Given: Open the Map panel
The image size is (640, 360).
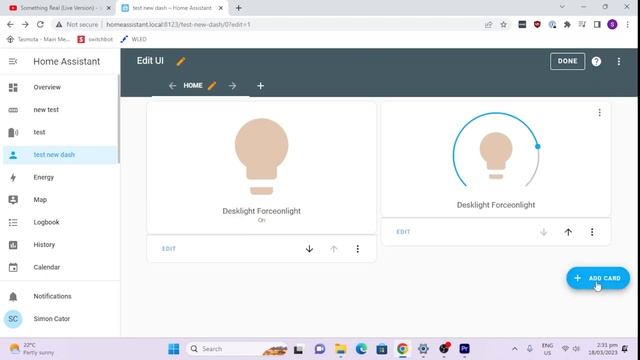Looking at the screenshot, I should click(x=59, y=200).
